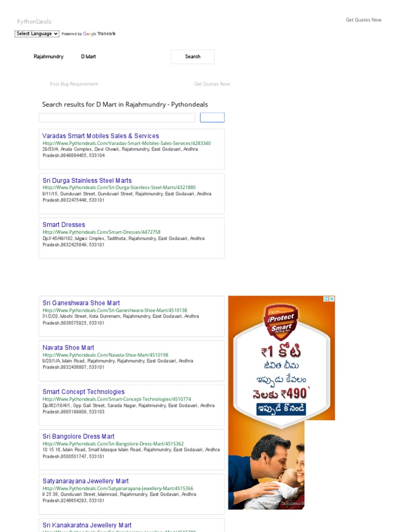
Task: Click the ad info icon
Action: point(326,299)
